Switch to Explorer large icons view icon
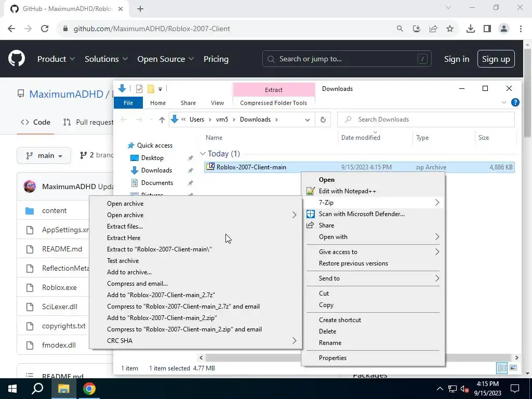This screenshot has height=399, width=532. (x=513, y=368)
